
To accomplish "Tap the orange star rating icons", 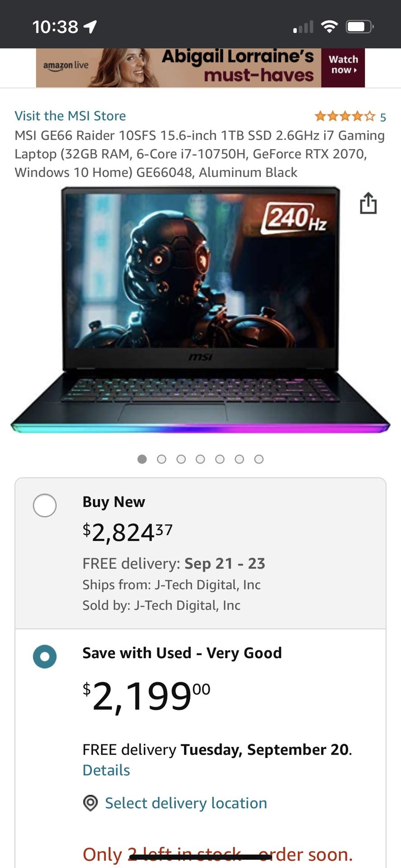I will tap(344, 117).
